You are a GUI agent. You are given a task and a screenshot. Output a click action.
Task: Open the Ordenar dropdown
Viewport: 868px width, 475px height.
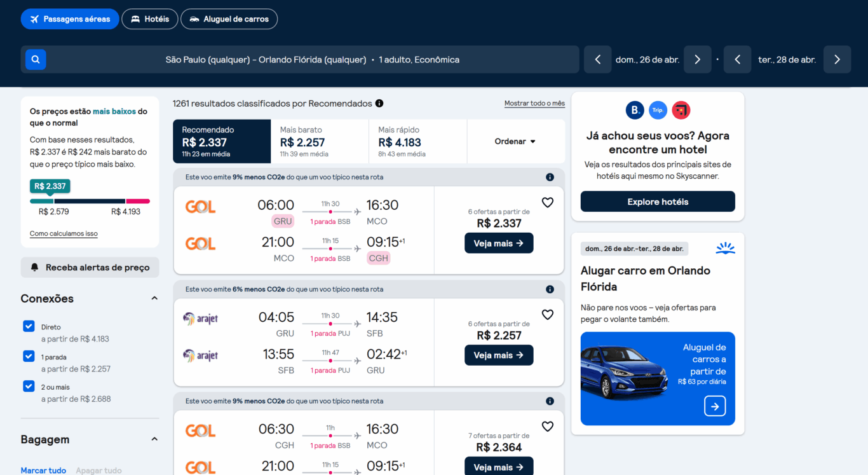click(x=515, y=141)
